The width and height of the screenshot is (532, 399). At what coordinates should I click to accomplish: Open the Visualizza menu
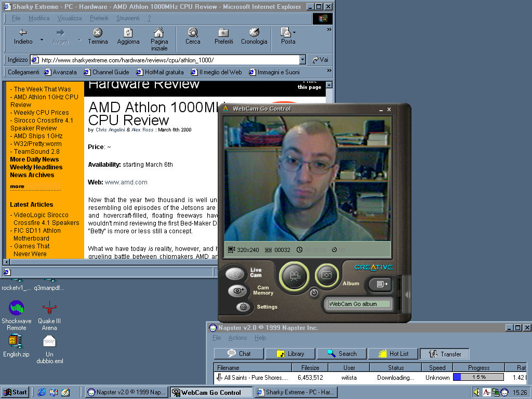[x=70, y=18]
